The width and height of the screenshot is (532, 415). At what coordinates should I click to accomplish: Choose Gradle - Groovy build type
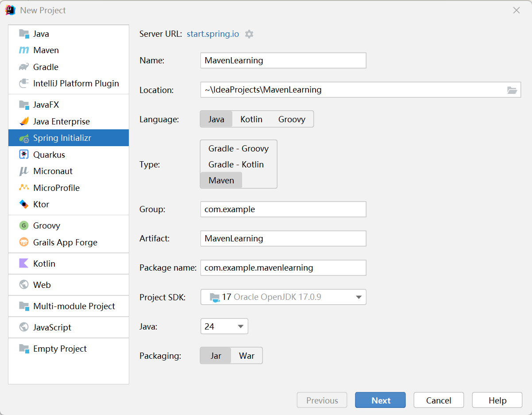(239, 148)
